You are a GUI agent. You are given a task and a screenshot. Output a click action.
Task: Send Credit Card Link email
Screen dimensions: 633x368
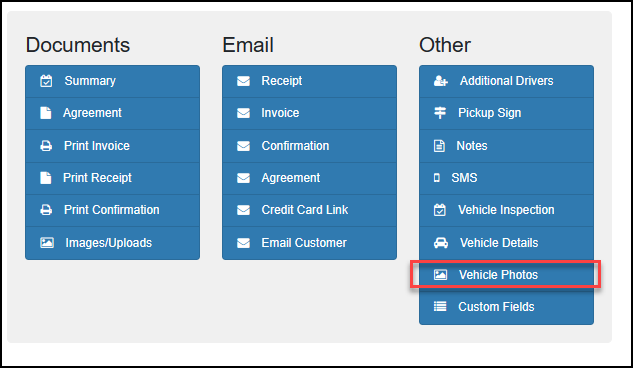(309, 210)
